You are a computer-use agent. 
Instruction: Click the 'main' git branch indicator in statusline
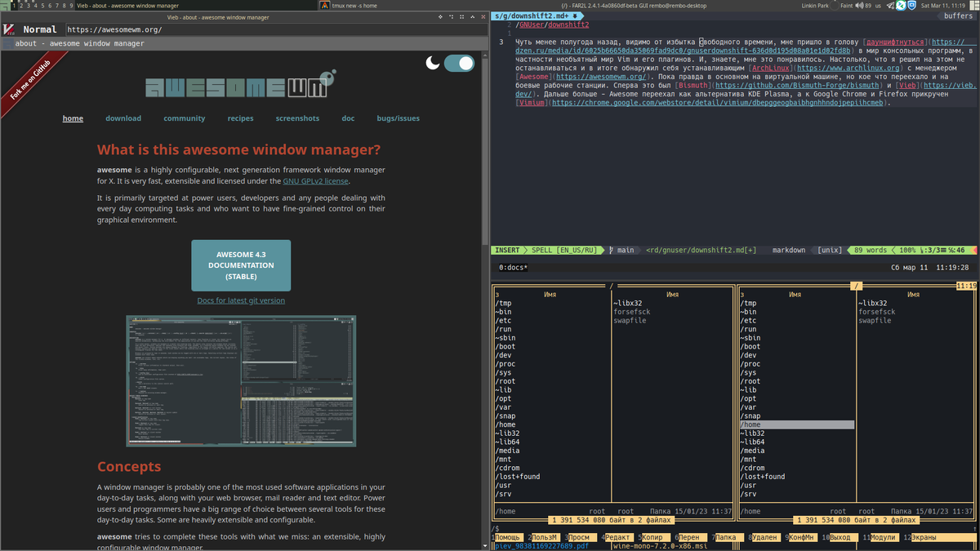(622, 250)
